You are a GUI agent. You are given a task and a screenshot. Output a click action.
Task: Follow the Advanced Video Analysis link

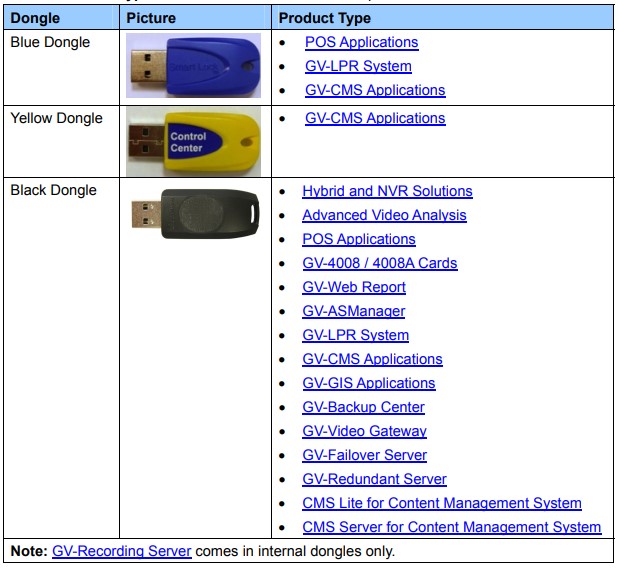384,215
